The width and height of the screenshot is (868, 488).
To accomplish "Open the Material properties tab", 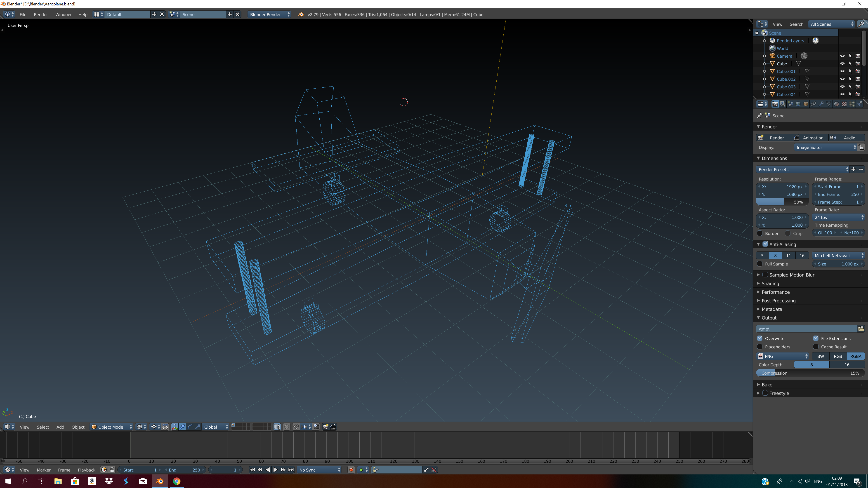I will coord(836,104).
